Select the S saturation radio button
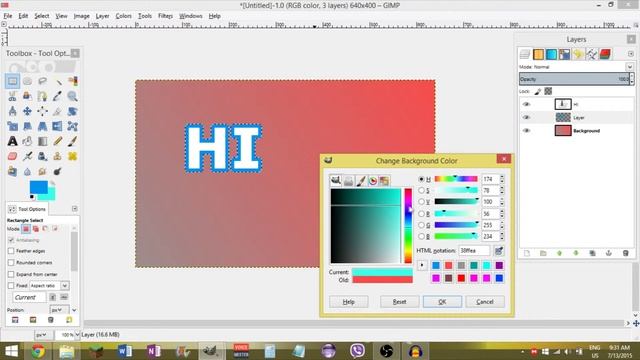The height and width of the screenshot is (360, 640). point(421,191)
